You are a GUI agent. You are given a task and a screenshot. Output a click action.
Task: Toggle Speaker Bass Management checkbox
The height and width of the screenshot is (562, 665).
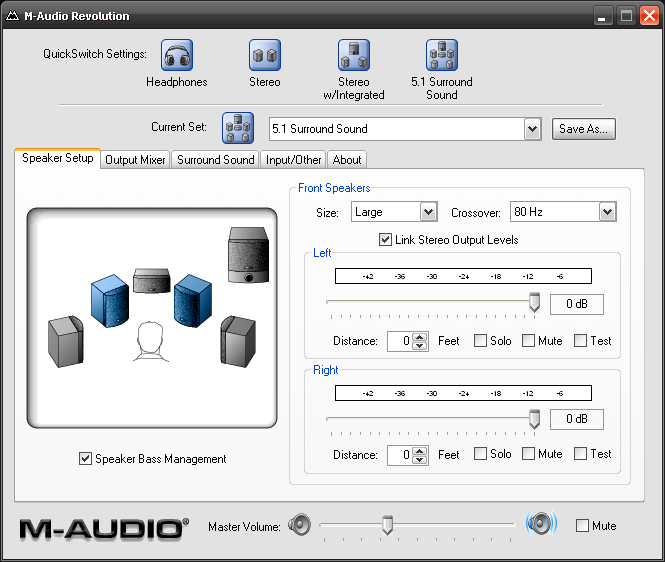(x=85, y=459)
